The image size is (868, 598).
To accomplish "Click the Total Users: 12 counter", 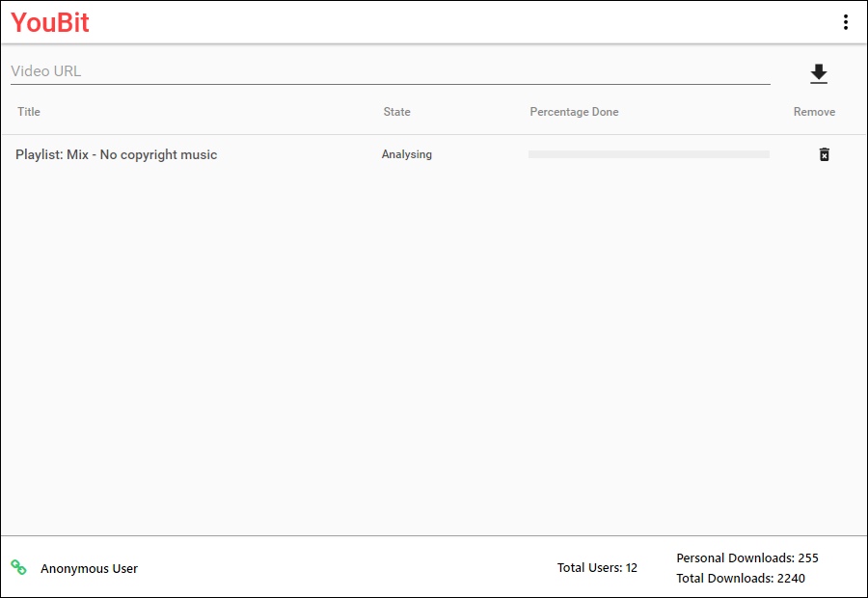I will [597, 567].
